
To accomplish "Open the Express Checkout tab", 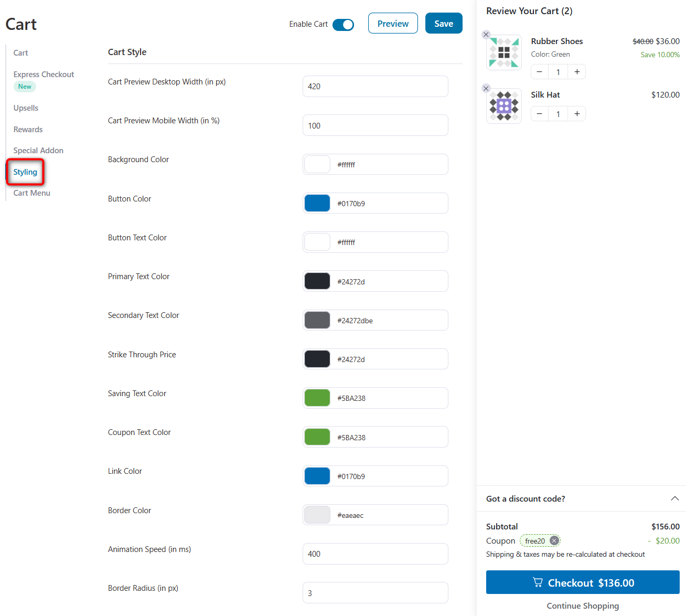I will (44, 75).
